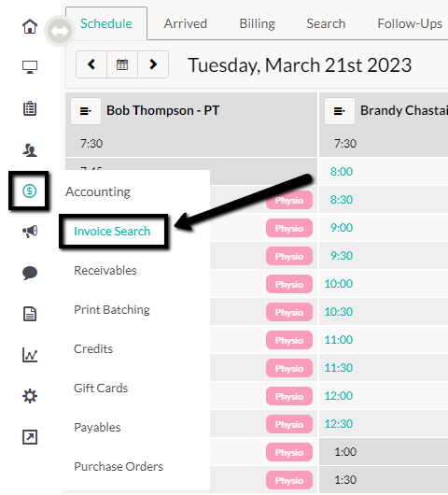
Task: Open the megaphone marketing icon
Action: point(30,231)
